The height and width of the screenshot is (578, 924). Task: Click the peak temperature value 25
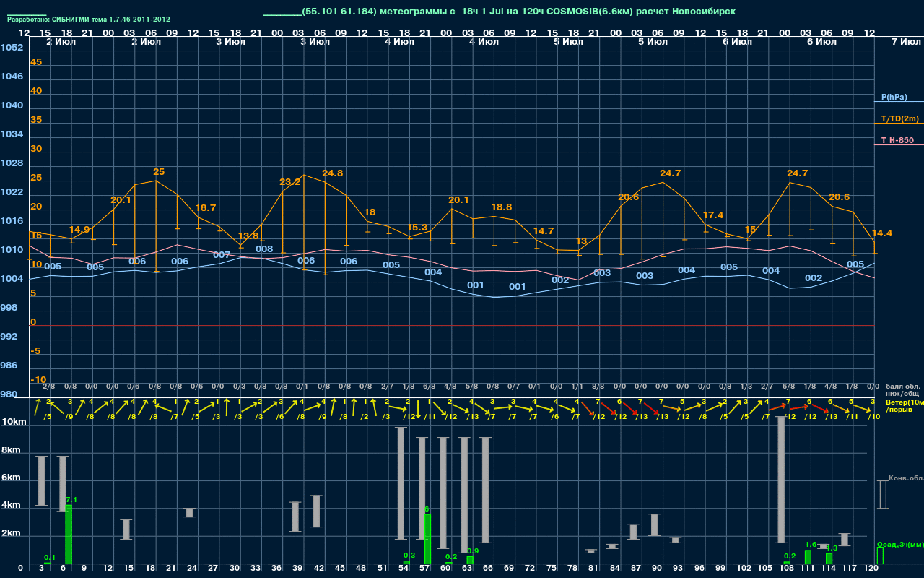(159, 172)
